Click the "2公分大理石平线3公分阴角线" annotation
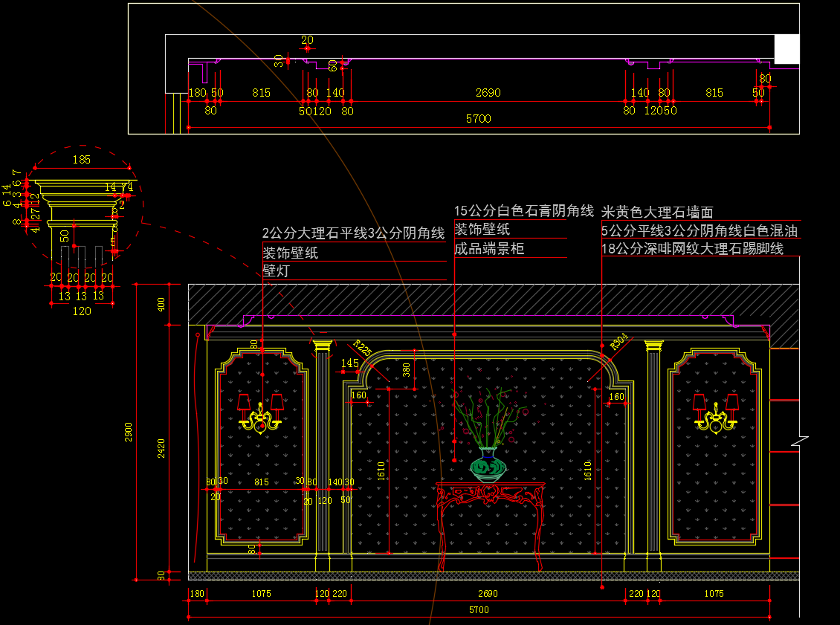The width and height of the screenshot is (840, 625). pos(354,233)
